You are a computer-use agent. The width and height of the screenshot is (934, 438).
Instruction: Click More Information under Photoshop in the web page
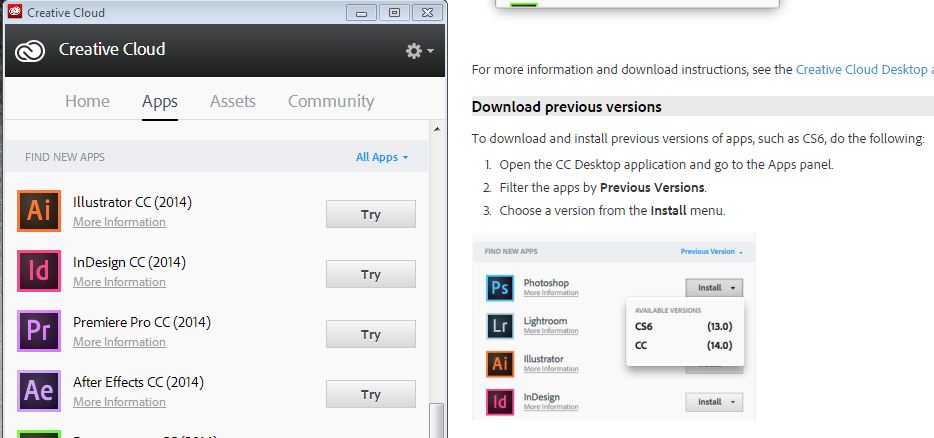(x=551, y=293)
